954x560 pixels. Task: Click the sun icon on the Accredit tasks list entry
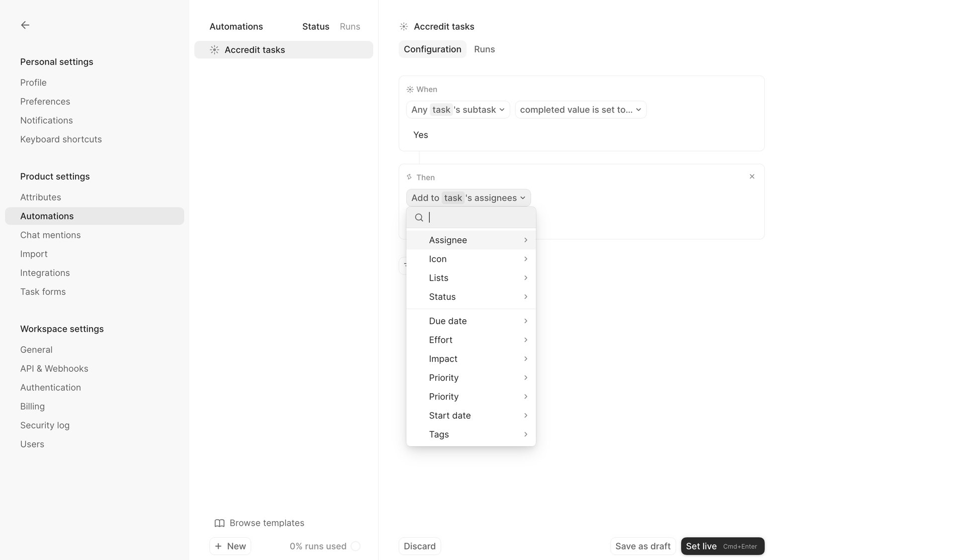[x=214, y=50]
